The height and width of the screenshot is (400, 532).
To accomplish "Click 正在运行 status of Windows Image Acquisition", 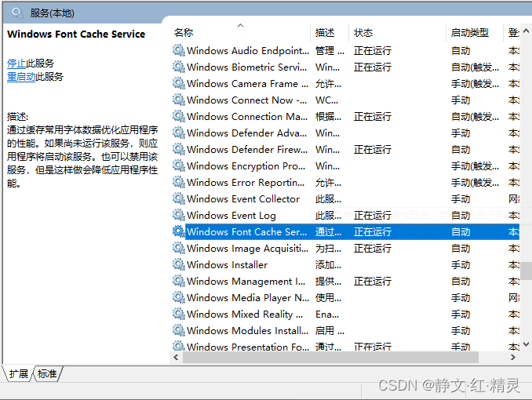I will coord(373,249).
